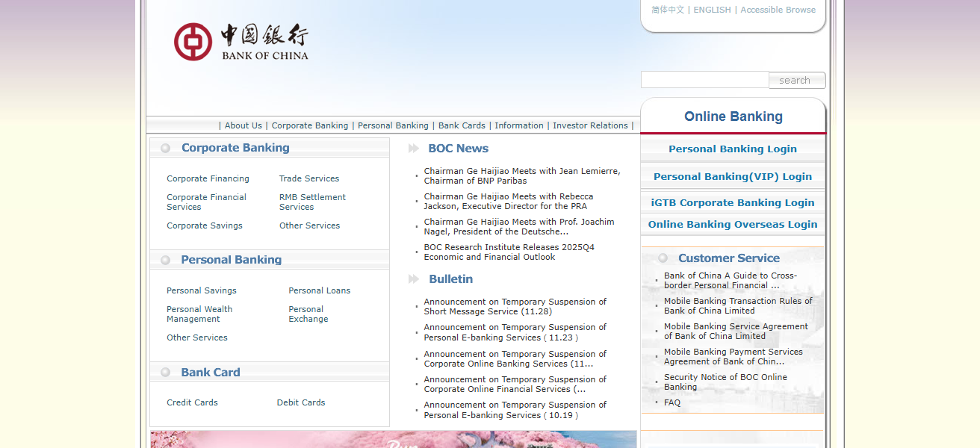The height and width of the screenshot is (448, 980).
Task: Open Personal Banking Login
Action: pyautogui.click(x=732, y=149)
